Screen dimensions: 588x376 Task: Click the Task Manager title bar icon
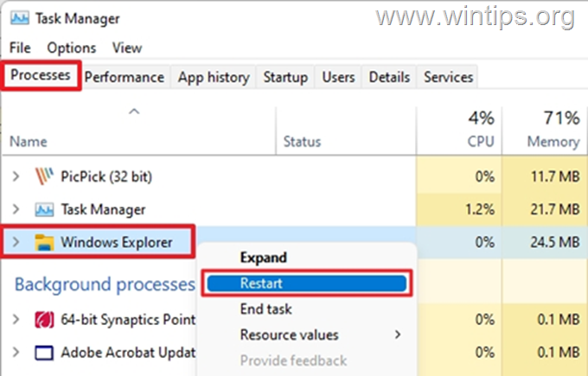point(20,18)
